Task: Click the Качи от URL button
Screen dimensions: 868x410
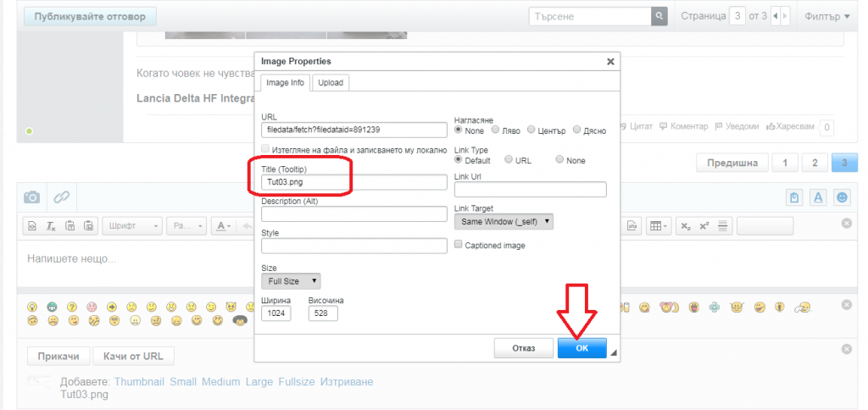Action: pos(133,356)
